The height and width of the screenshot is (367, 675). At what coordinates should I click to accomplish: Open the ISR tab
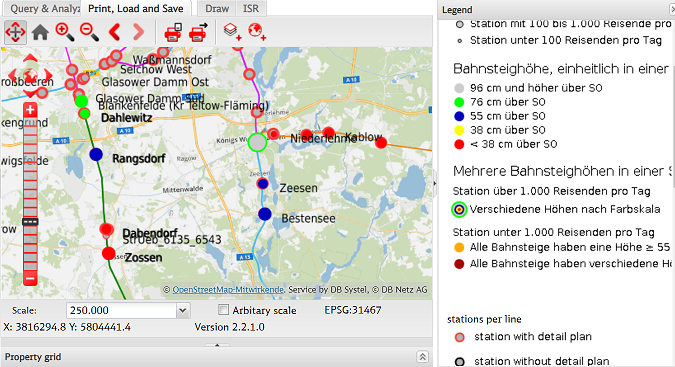click(251, 9)
